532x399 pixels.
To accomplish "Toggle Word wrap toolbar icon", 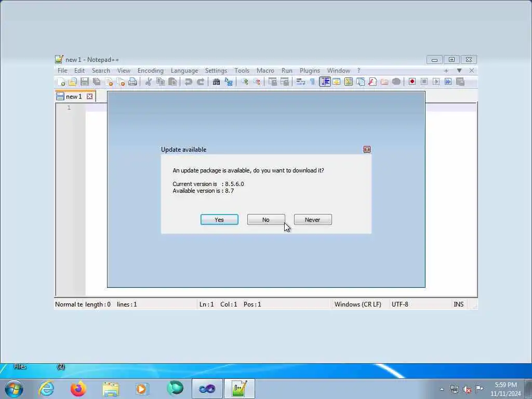I will click(x=300, y=82).
